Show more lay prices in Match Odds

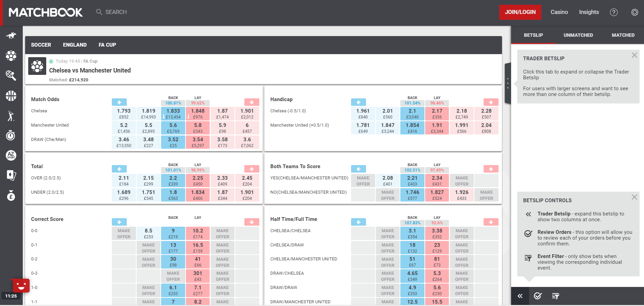251,102
